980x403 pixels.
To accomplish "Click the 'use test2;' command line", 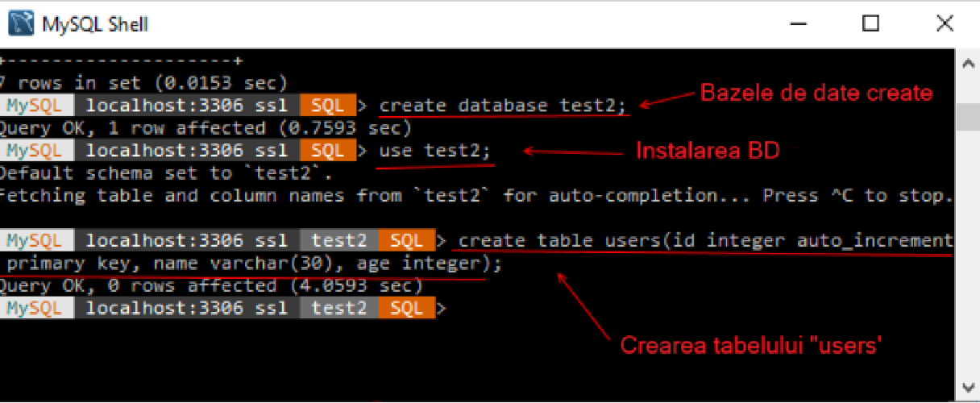I will [x=434, y=151].
